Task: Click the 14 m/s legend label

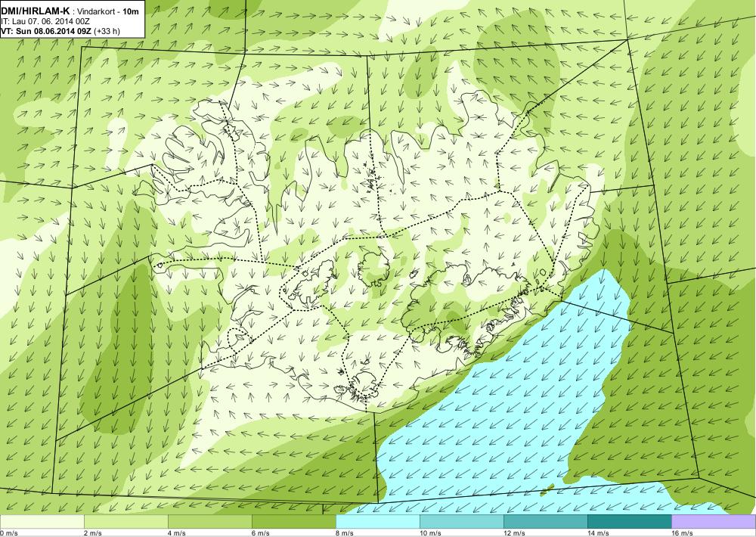Action: [x=598, y=533]
